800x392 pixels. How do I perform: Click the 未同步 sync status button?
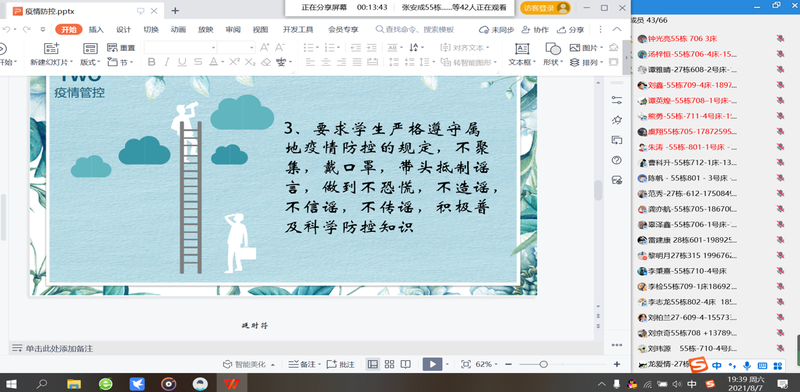tap(496, 30)
